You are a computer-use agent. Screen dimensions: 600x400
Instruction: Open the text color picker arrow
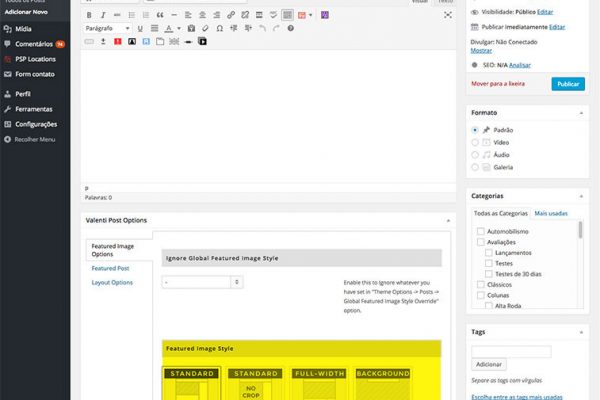(180, 29)
